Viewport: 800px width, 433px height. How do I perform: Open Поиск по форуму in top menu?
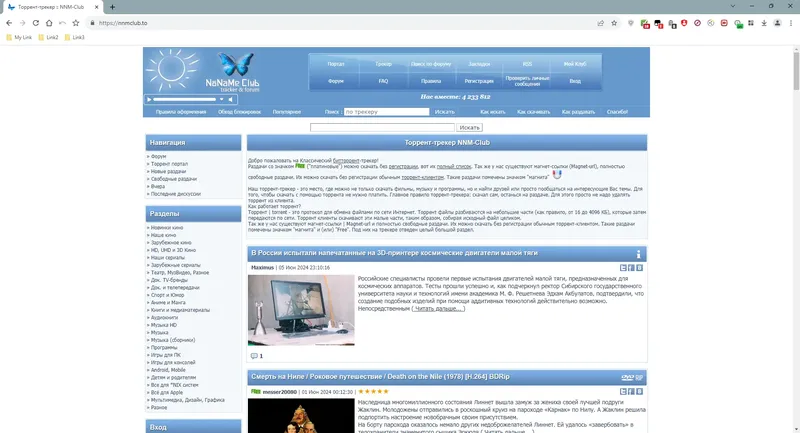(x=431, y=64)
